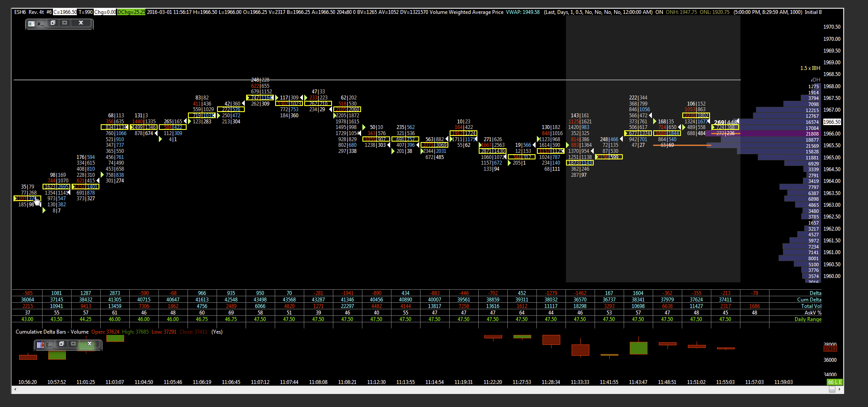
Task: Click the 1963.00 price on the price axis
Action: (832, 205)
